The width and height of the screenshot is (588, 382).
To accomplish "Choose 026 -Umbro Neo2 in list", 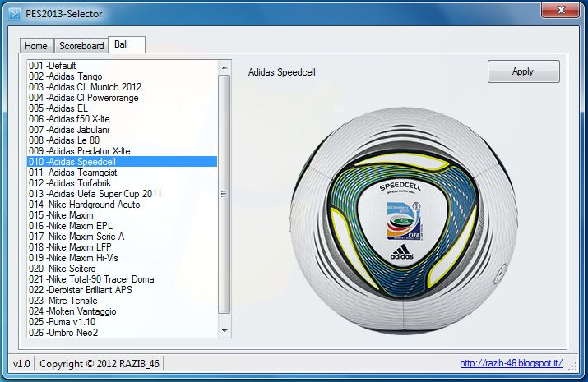I will pos(63,333).
